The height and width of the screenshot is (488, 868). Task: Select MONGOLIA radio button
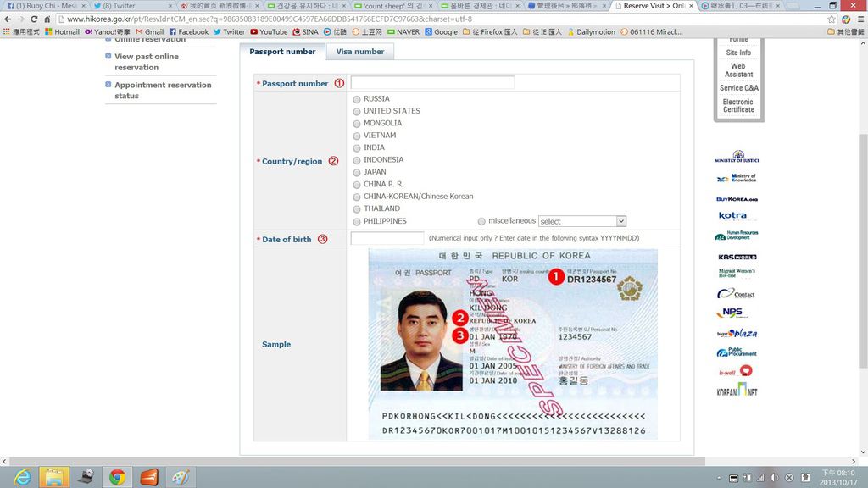pyautogui.click(x=357, y=124)
